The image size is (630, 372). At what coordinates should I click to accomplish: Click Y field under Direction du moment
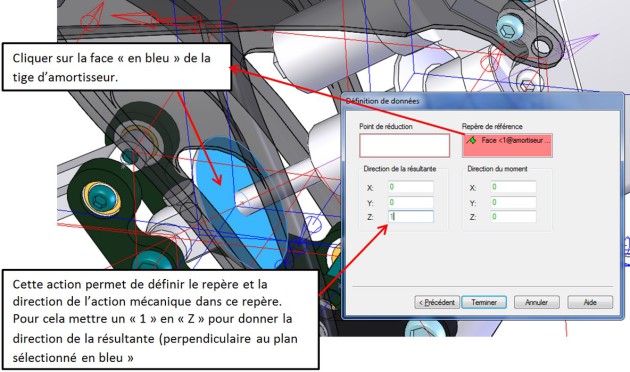point(513,202)
